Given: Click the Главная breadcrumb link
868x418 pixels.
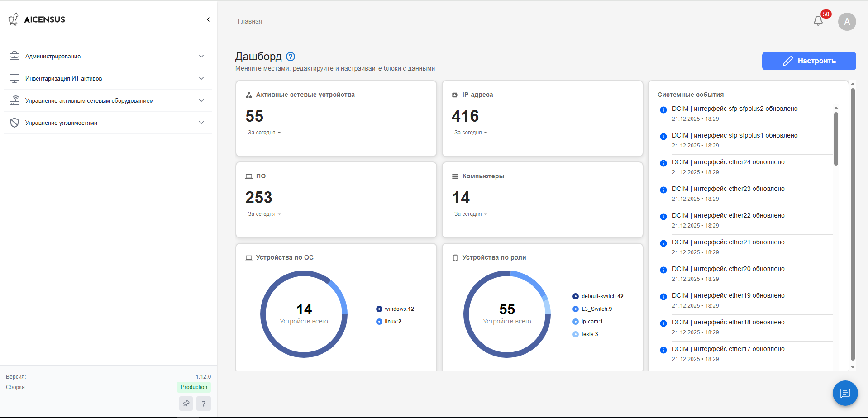Looking at the screenshot, I should pos(250,21).
